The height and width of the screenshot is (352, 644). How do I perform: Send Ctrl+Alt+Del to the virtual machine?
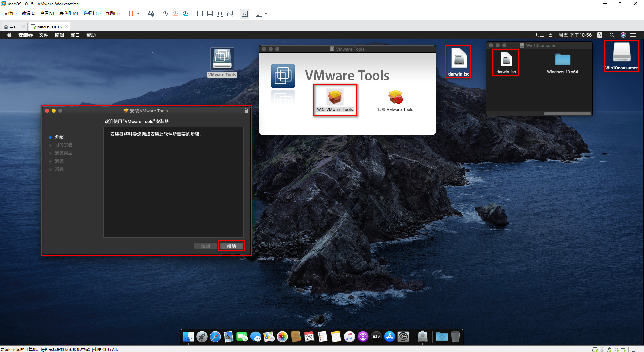click(x=151, y=14)
